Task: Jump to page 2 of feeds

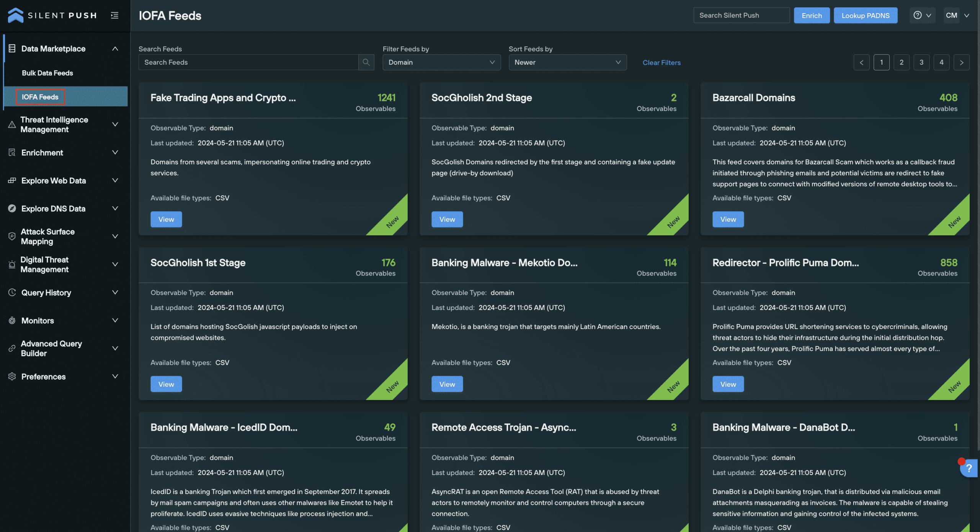Action: pyautogui.click(x=901, y=62)
